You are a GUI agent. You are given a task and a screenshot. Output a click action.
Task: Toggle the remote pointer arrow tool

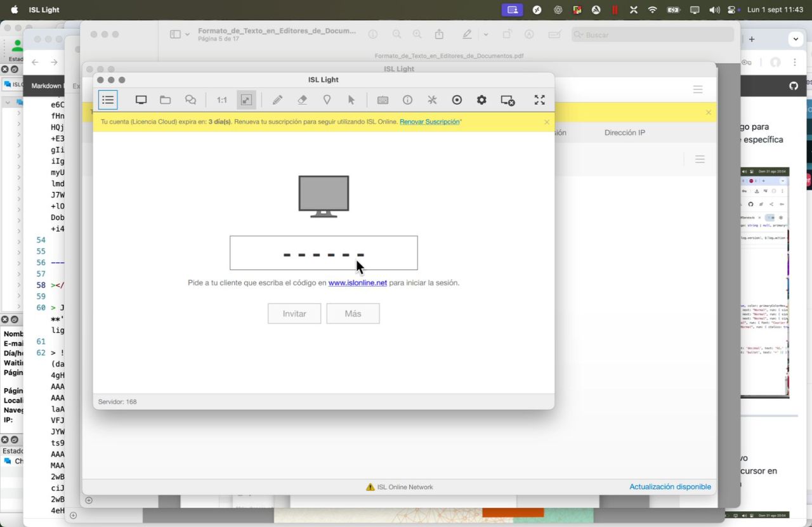(351, 100)
